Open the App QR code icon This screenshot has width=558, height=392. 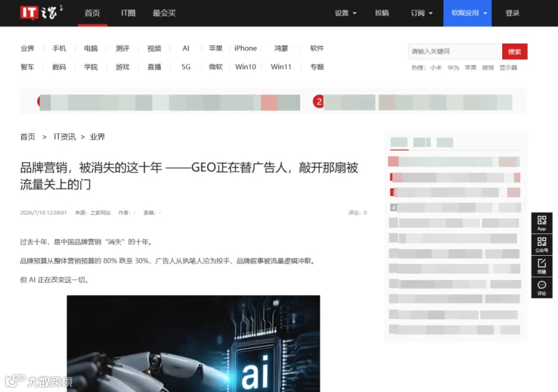point(542,223)
